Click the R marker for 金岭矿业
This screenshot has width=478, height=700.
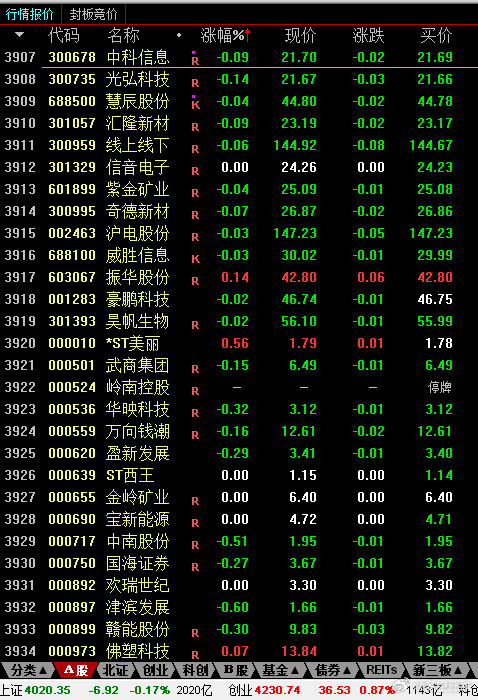pos(195,501)
